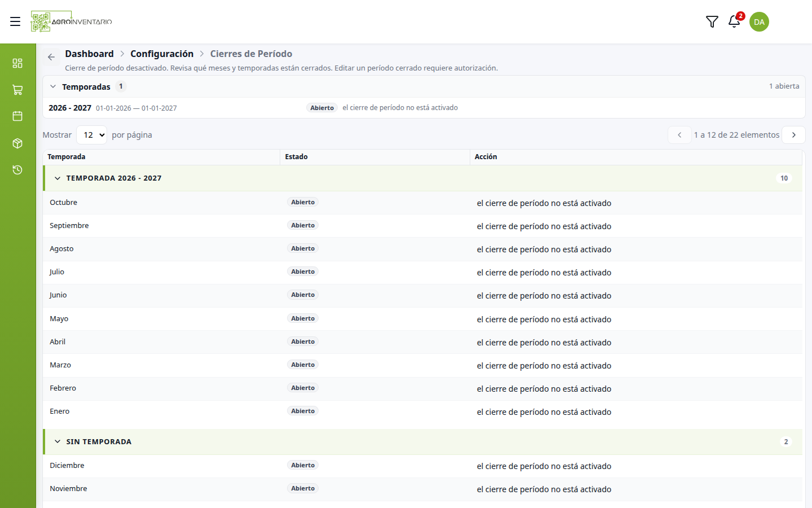Select the Diciembre row

[422, 466]
